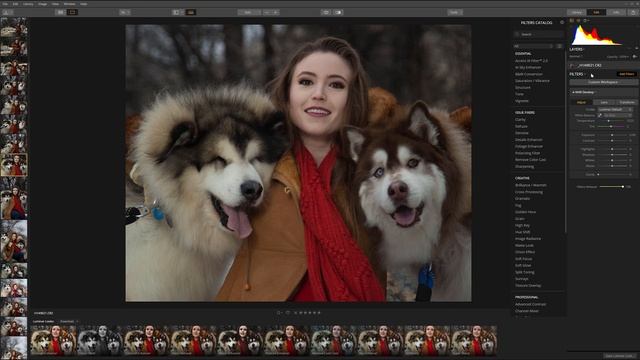Open the layer blend mode dropdown
This screenshot has width=640, height=360.
[577, 57]
